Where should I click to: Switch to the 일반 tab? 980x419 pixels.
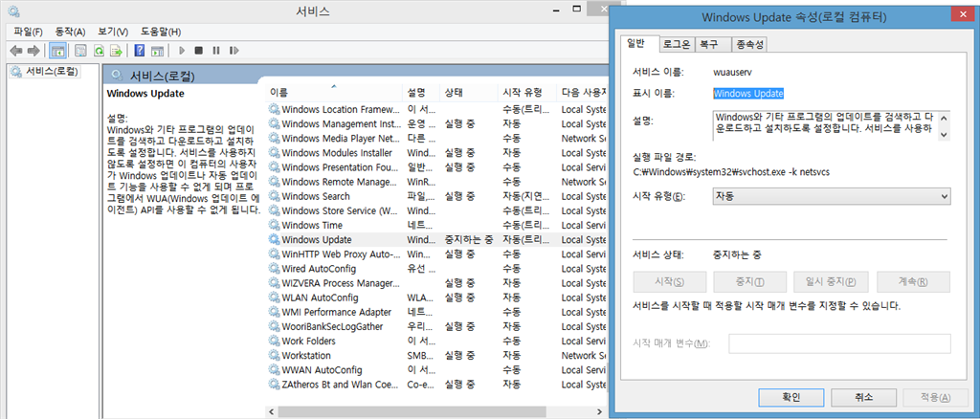pos(639,44)
